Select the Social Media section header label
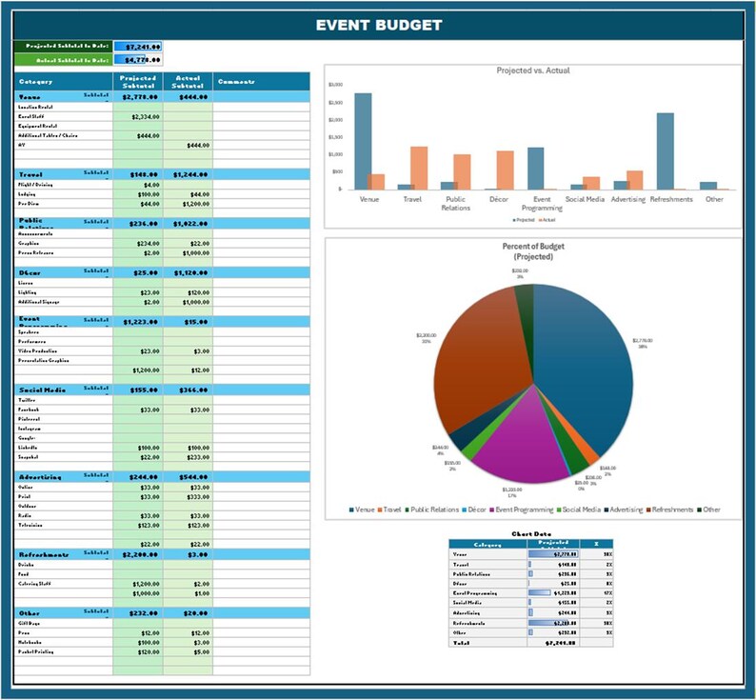This screenshot has height=700, width=756. [42, 390]
